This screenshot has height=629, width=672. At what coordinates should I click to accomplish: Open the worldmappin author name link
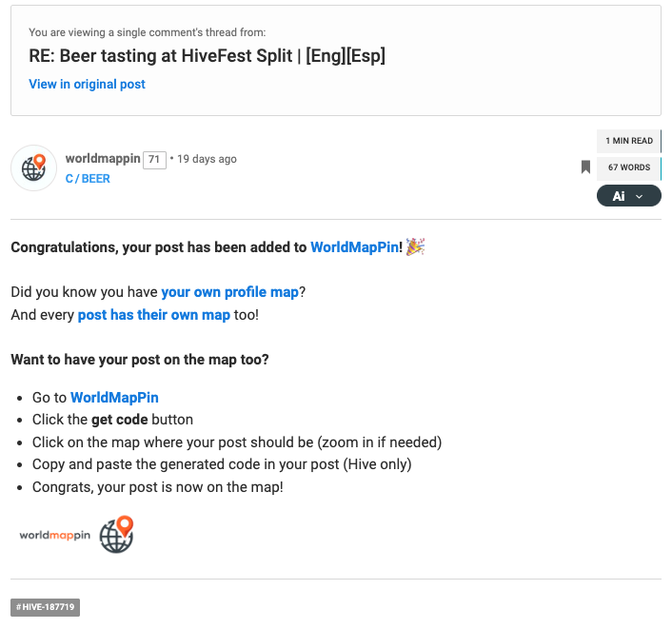tap(103, 159)
